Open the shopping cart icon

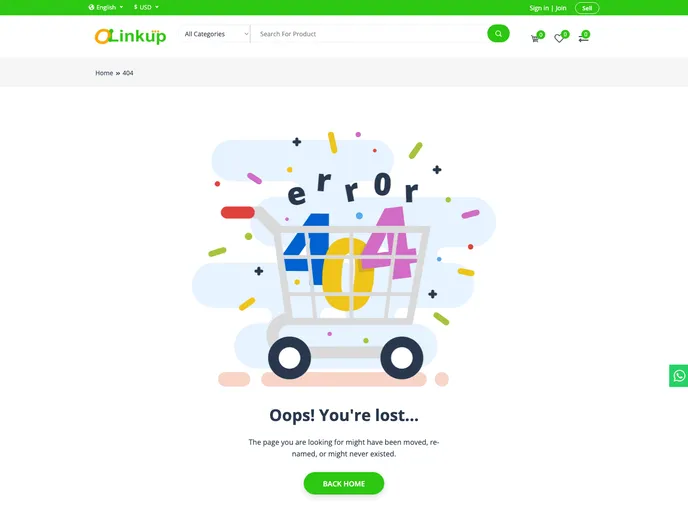[534, 39]
